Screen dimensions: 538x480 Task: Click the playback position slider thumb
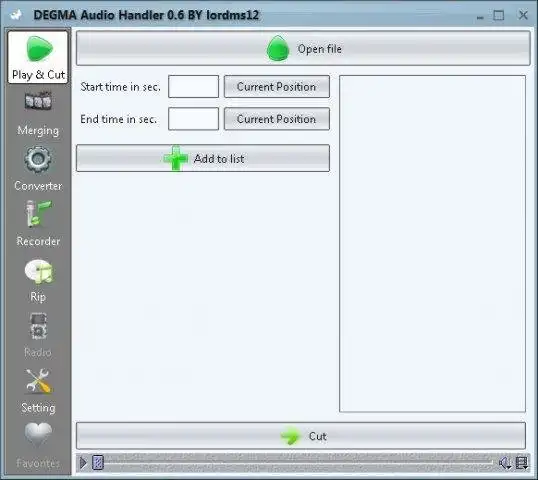pos(98,463)
